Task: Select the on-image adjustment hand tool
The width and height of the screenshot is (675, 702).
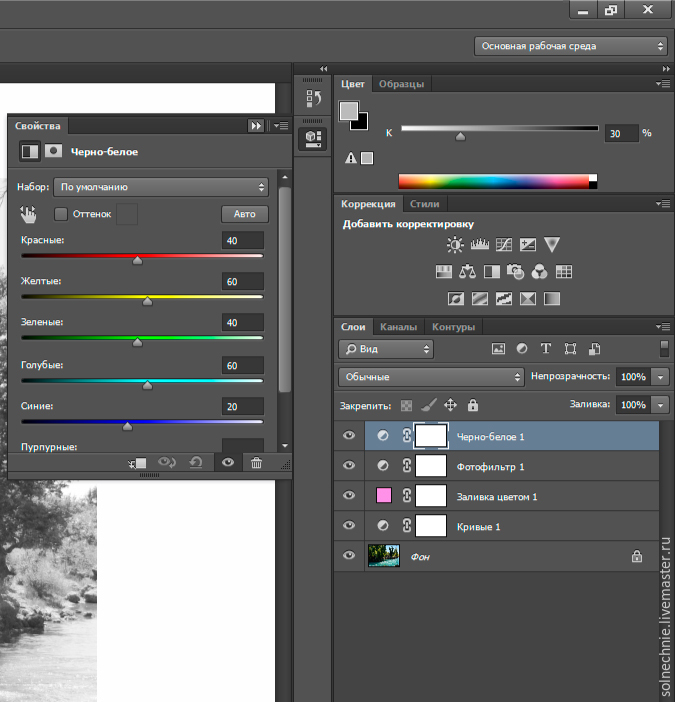Action: (x=28, y=214)
